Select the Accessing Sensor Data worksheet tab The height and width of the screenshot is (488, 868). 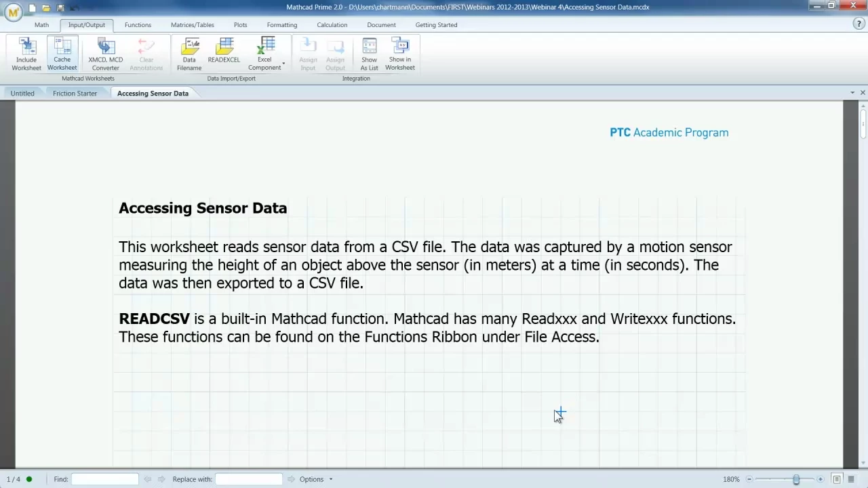click(x=153, y=94)
